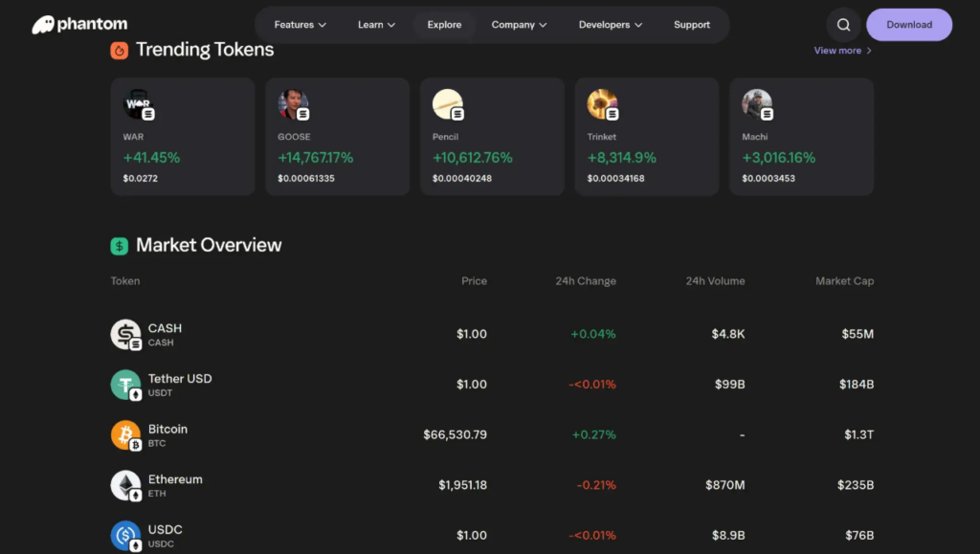
Task: Click Tether USD volume $99B
Action: (730, 384)
